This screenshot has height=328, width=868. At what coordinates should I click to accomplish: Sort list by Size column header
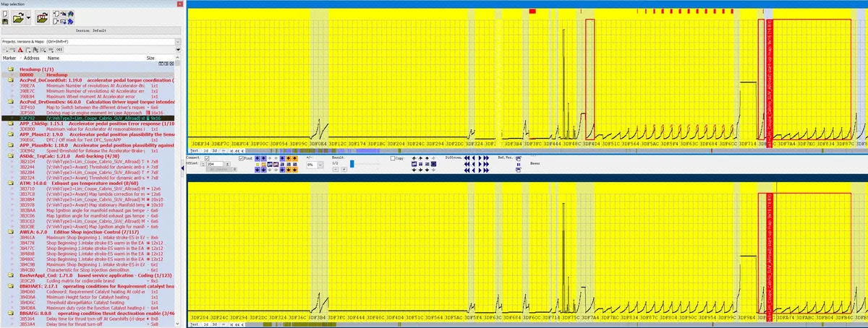coord(150,58)
